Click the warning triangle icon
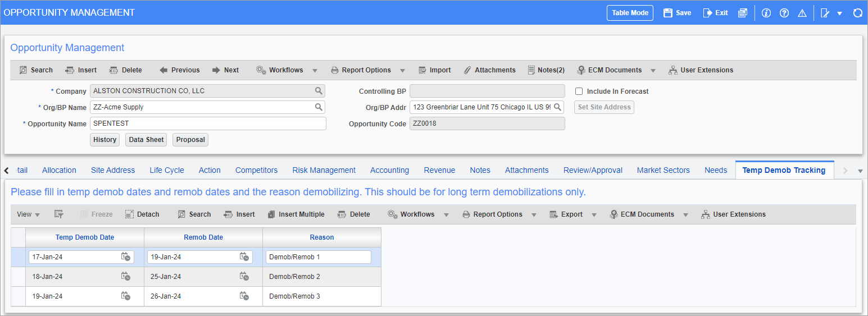Screen dimensions: 868x316 point(802,13)
